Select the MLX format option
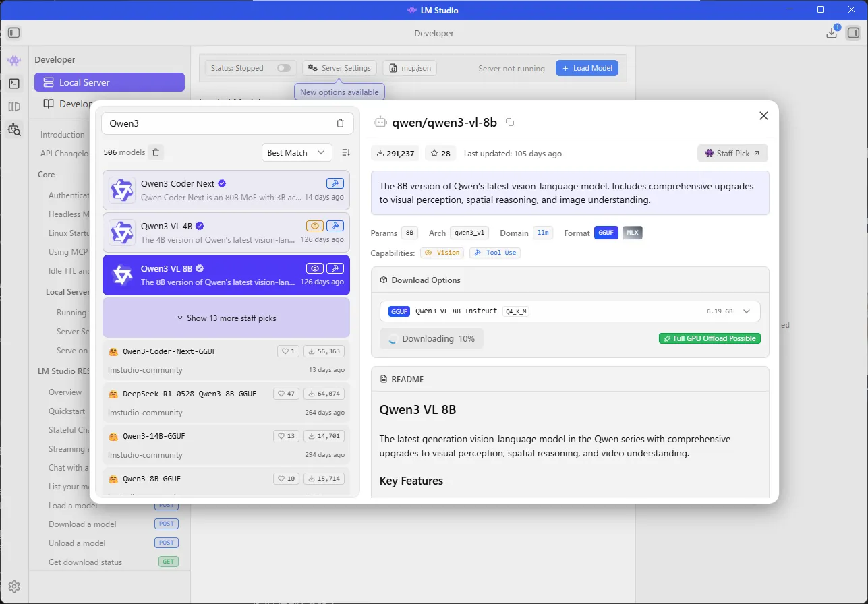This screenshot has height=604, width=868. (632, 233)
